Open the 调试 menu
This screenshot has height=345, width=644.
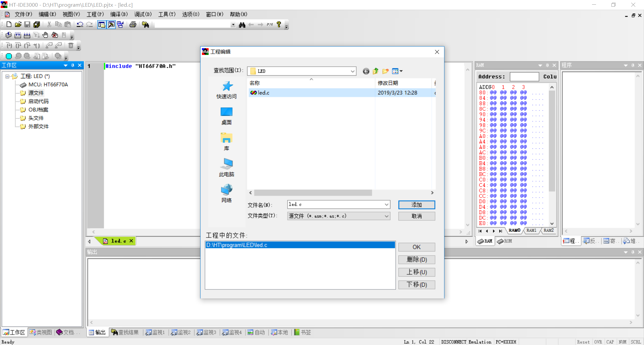click(143, 14)
